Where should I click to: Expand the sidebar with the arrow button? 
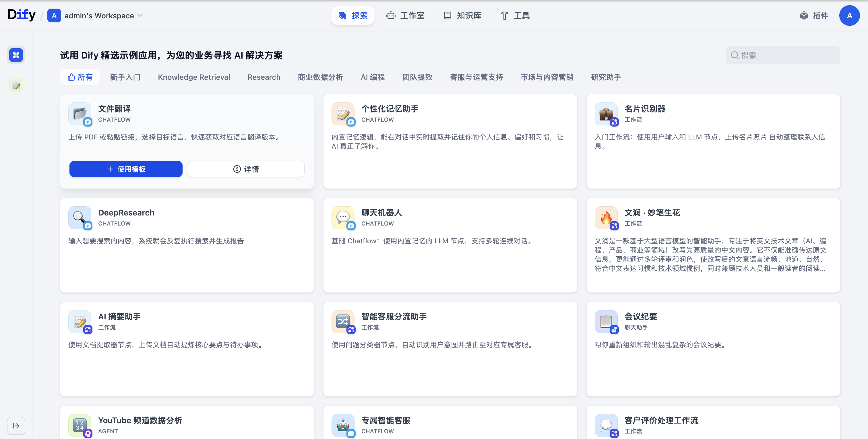(x=16, y=426)
